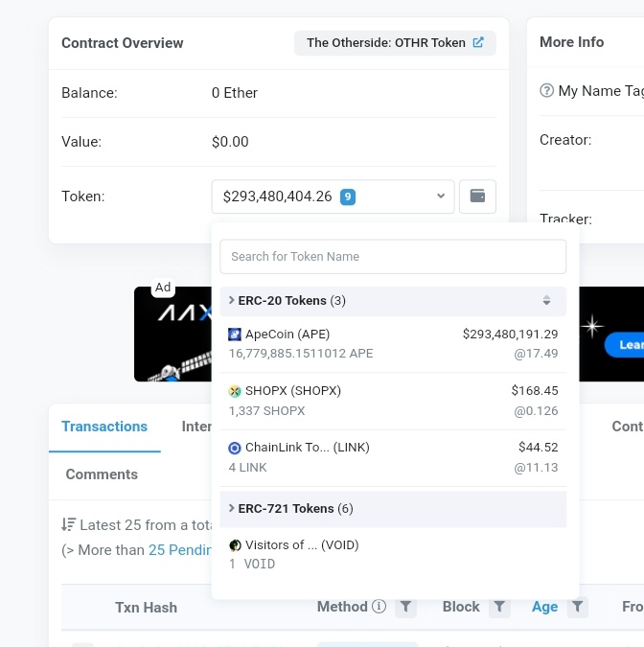Click the wallet icon button beside token dropdown
644x647 pixels.
(x=477, y=196)
